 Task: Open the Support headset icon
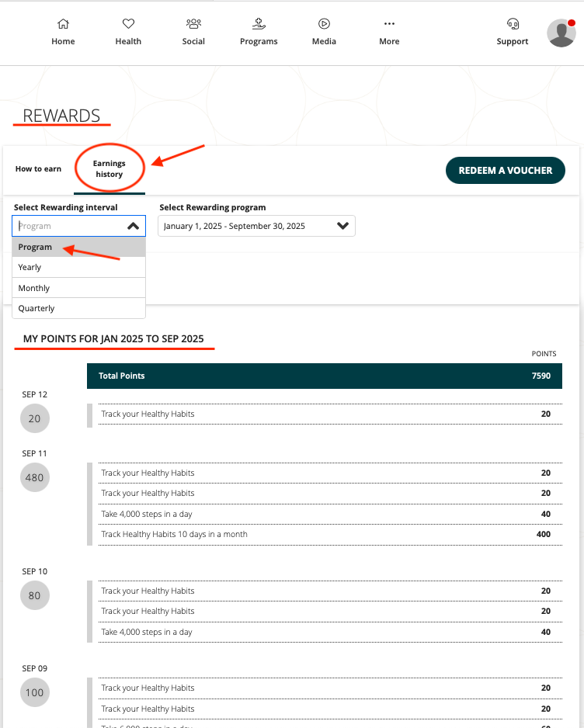point(512,25)
